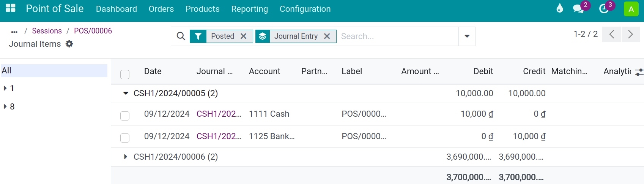
Task: Open the user avatar A menu
Action: (631, 9)
